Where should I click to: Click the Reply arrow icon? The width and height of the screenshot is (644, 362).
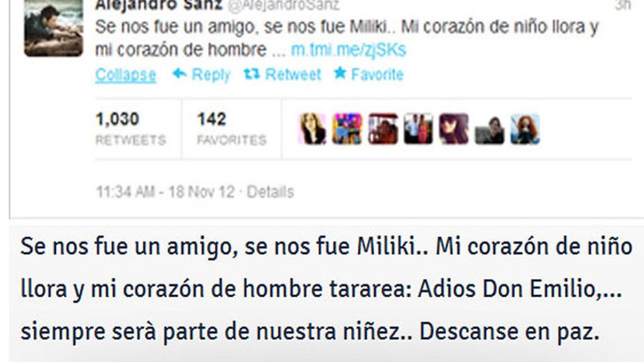click(179, 74)
